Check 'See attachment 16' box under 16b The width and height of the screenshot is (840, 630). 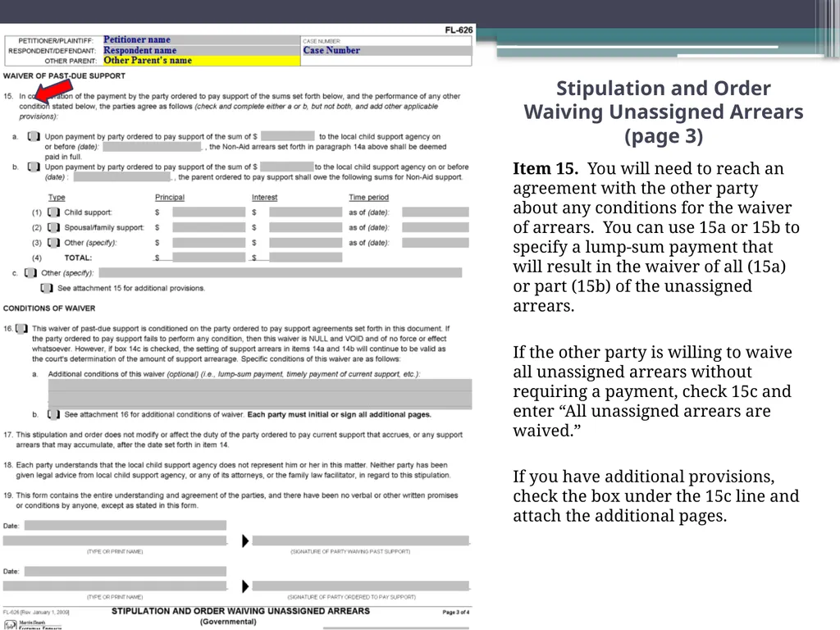click(53, 414)
